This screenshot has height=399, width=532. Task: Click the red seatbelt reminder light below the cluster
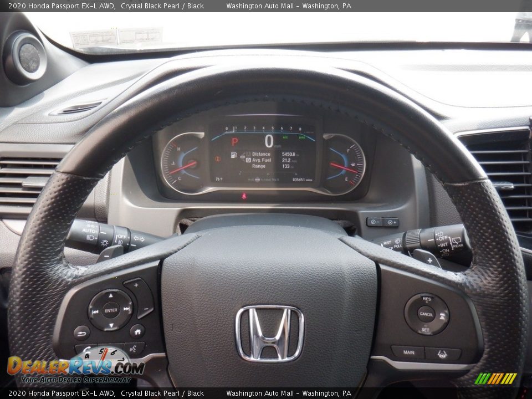[244, 196]
